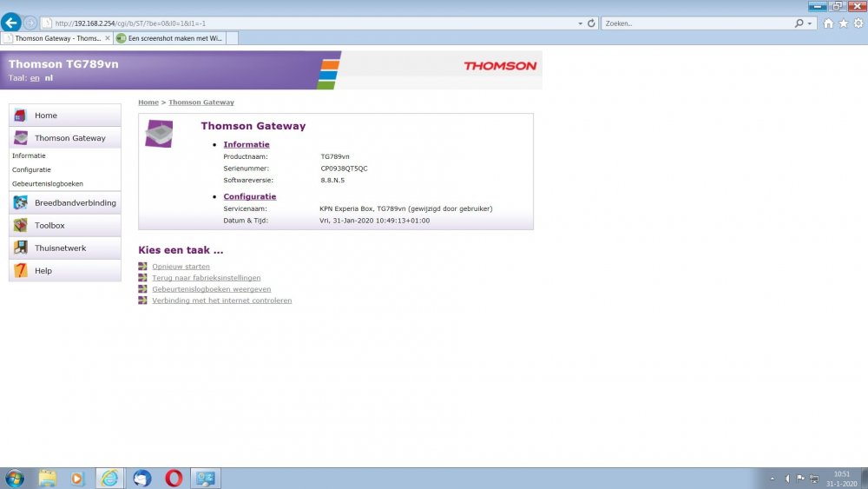Viewport: 868px width, 489px height.
Task: Click the Opnieuw starten task link
Action: coord(181,267)
